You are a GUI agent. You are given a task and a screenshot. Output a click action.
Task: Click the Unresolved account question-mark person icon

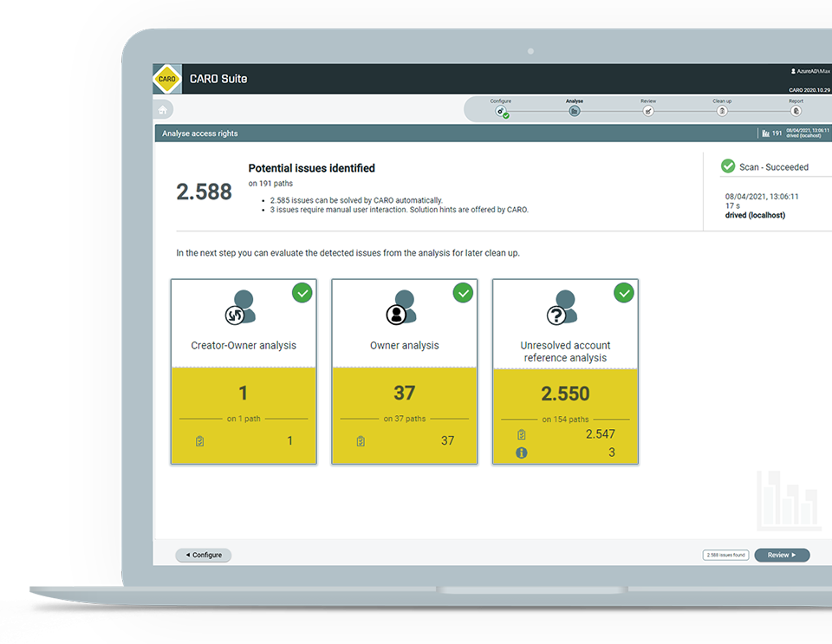(562, 307)
